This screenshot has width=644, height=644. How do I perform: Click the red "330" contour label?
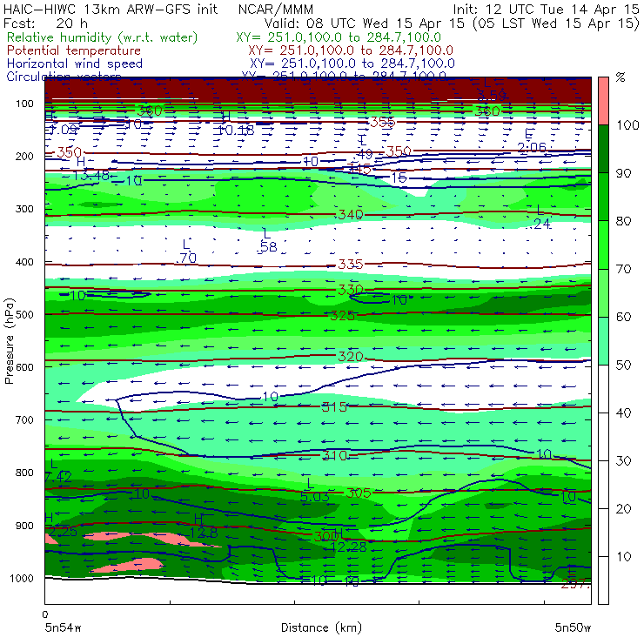click(351, 290)
